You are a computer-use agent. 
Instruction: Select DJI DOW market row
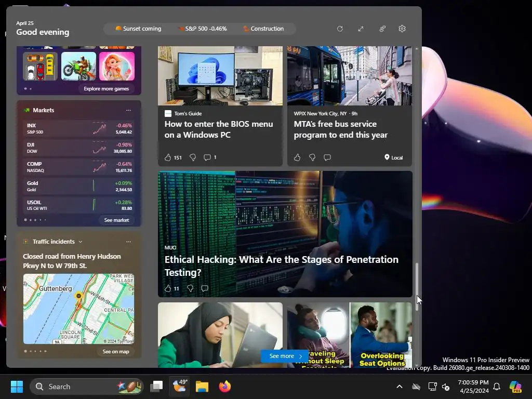click(79, 148)
